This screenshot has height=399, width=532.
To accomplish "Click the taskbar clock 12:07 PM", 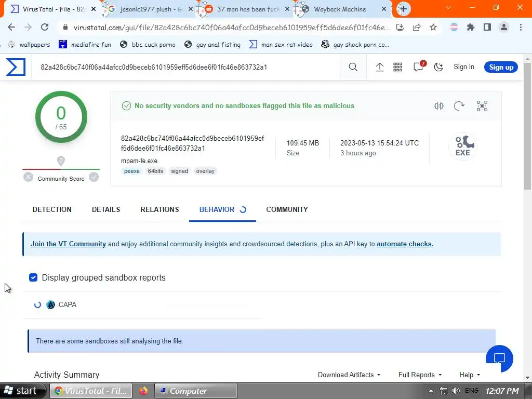I will point(502,391).
